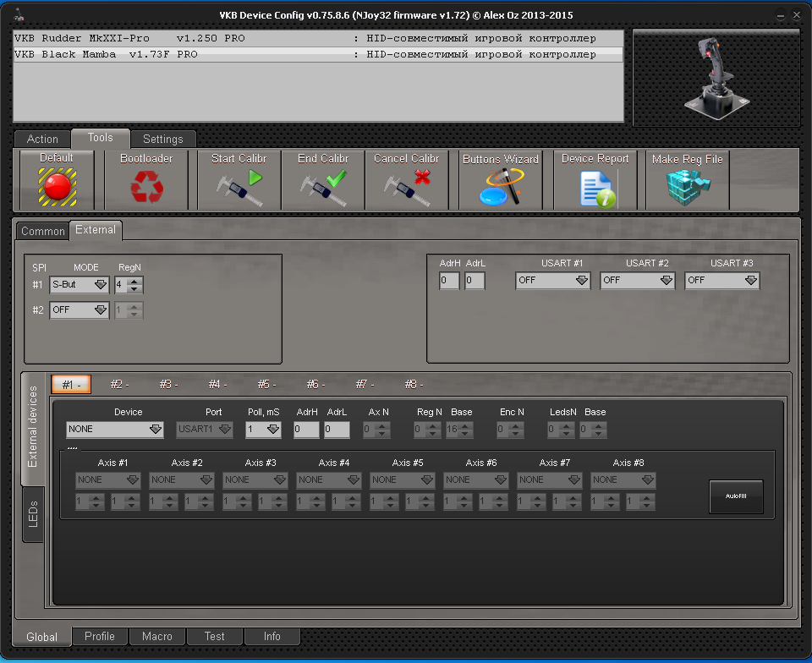Select the Global bottom tab
Image resolution: width=812 pixels, height=663 pixels.
pyautogui.click(x=42, y=637)
